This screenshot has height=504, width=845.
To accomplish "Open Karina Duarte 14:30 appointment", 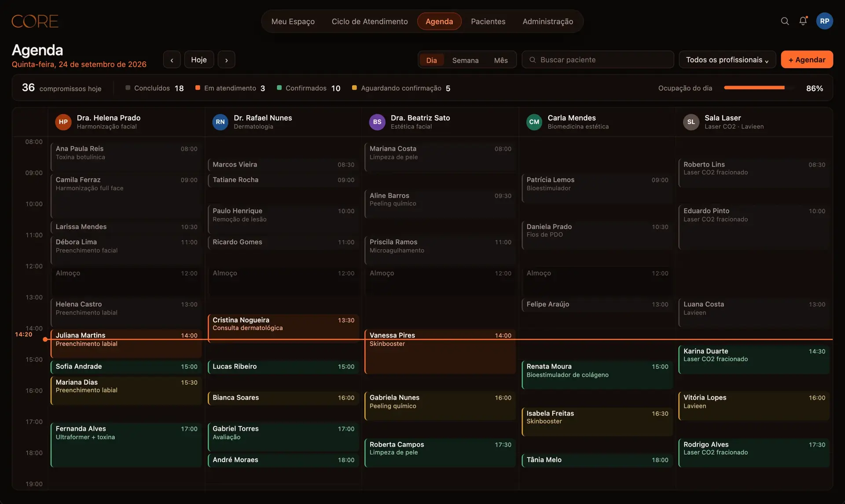I will pos(754,359).
